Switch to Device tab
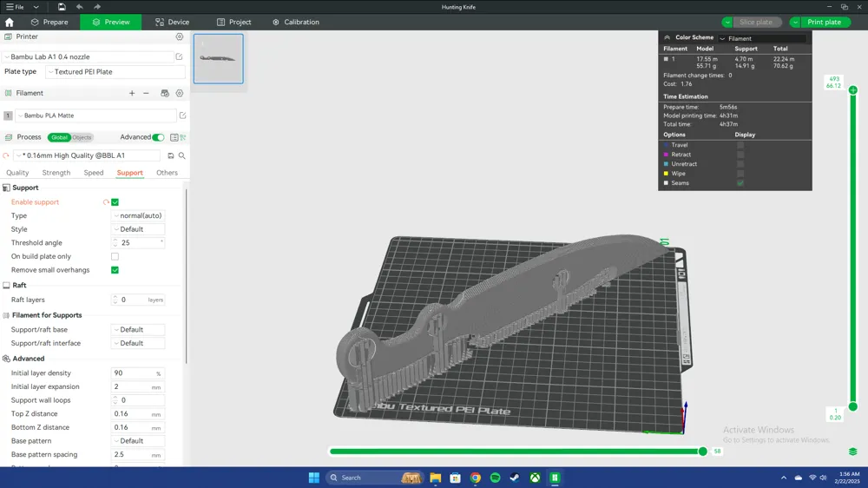The height and width of the screenshot is (488, 868). (x=173, y=23)
